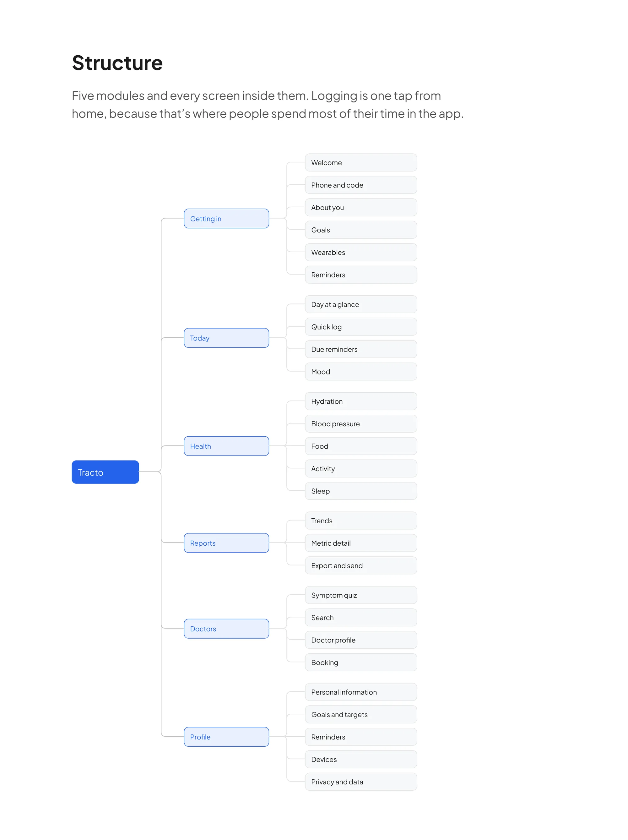Click the Mood screen box

pos(361,371)
